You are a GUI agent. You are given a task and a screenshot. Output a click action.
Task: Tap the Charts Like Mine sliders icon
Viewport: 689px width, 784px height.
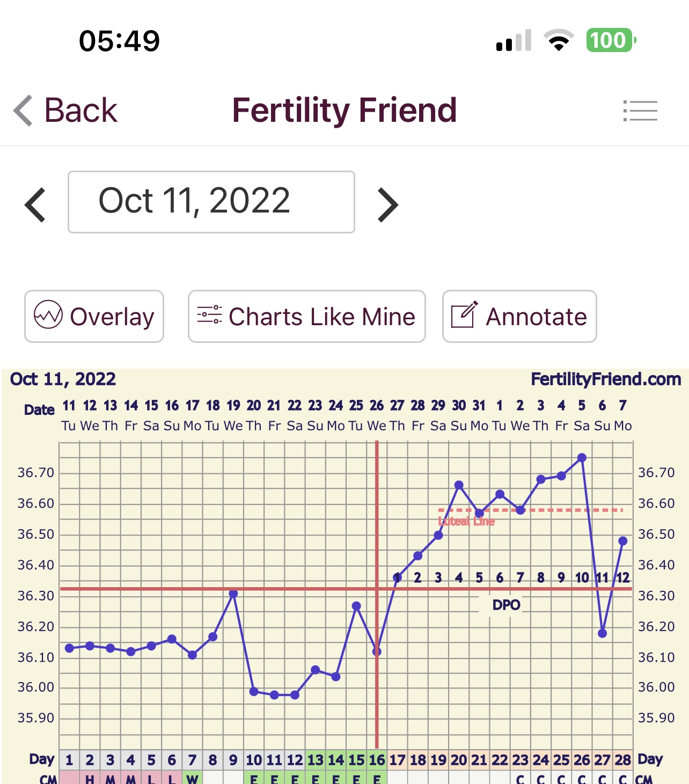(209, 314)
